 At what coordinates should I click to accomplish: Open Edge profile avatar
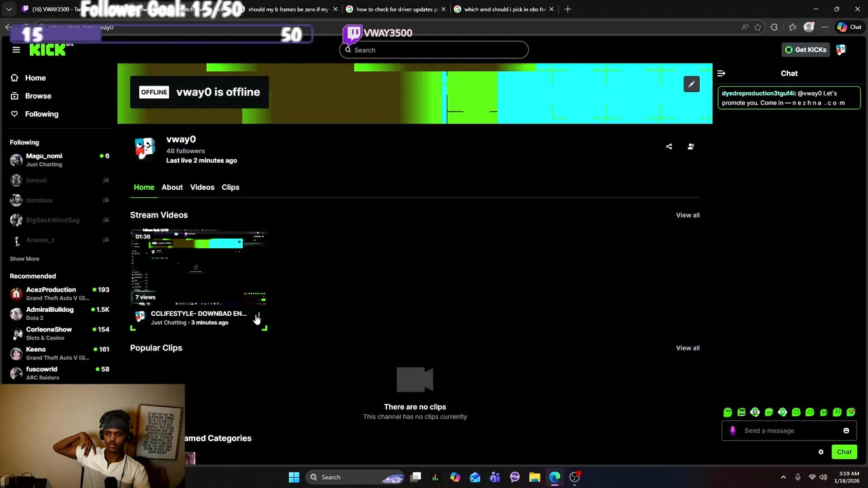point(808,27)
